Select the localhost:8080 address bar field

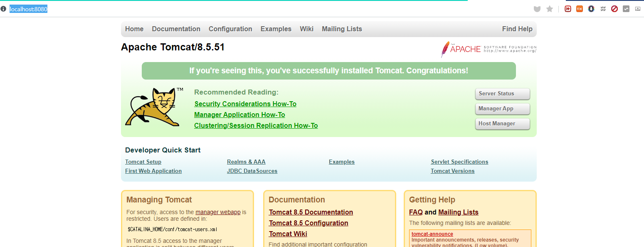click(x=29, y=9)
